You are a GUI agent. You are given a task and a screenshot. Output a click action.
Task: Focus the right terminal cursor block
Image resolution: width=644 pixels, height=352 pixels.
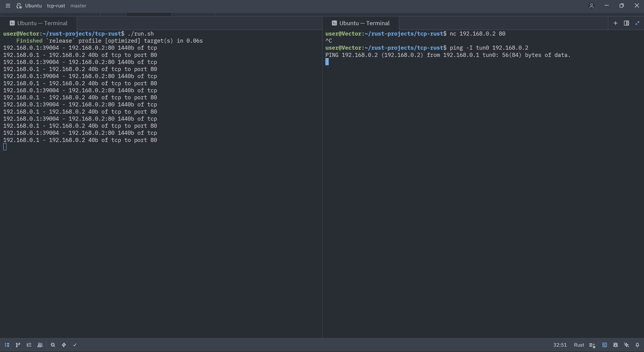click(327, 62)
